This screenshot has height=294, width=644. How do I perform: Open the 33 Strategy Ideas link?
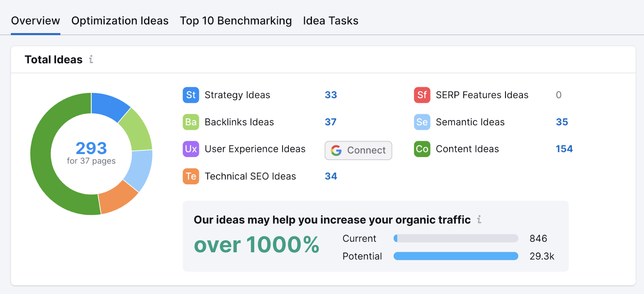click(x=330, y=95)
